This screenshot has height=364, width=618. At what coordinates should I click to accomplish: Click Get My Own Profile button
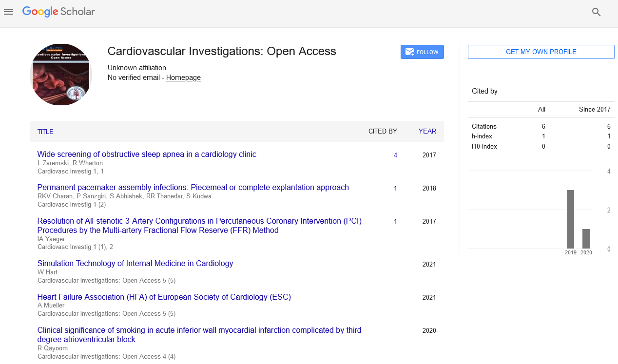[541, 52]
